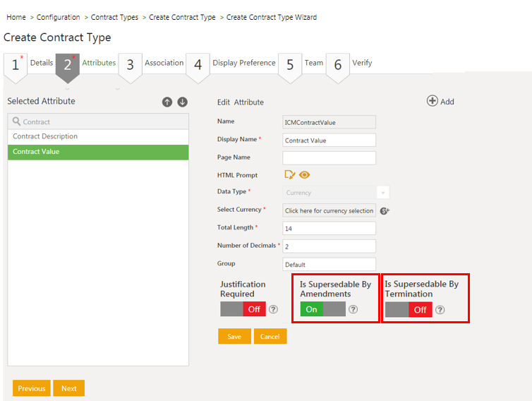Enable Is Supersedable By Termination
The width and height of the screenshot is (532, 401).
409,309
